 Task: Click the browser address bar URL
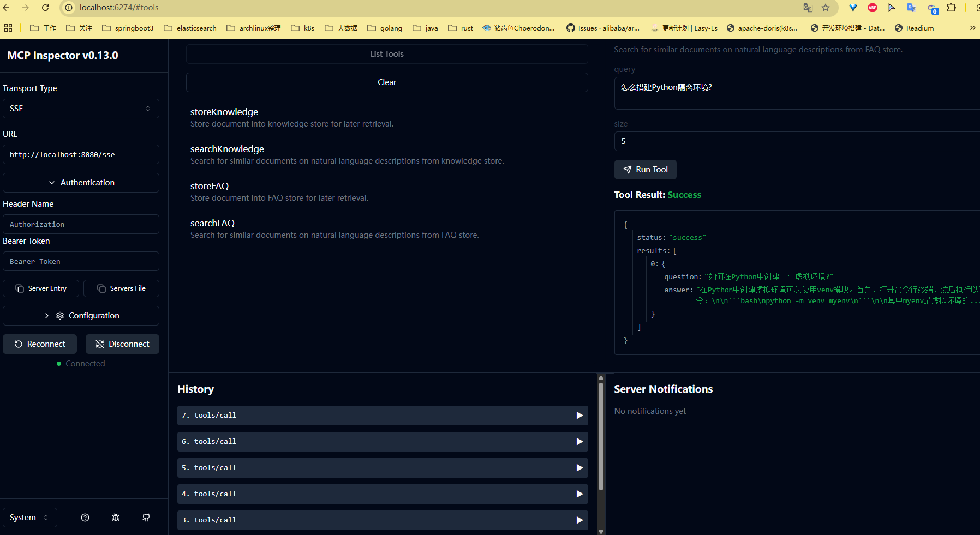pos(119,8)
